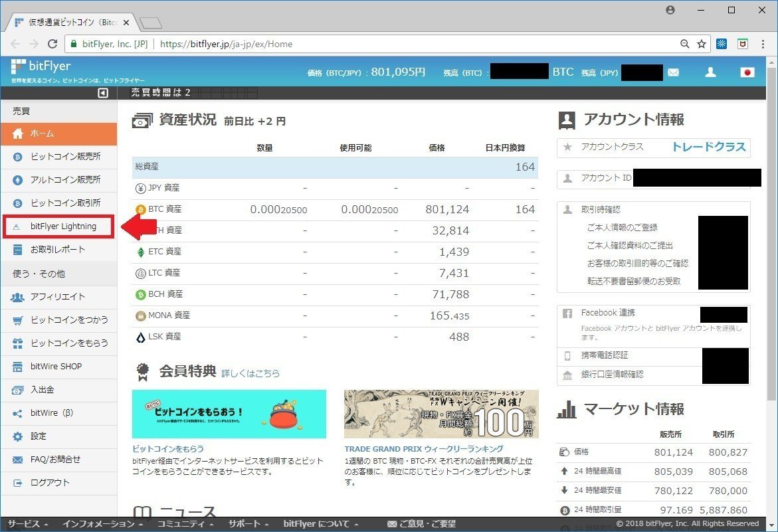Open the アルトコイン販売所 page
Screen dimensions: 778x532
(x=58, y=180)
